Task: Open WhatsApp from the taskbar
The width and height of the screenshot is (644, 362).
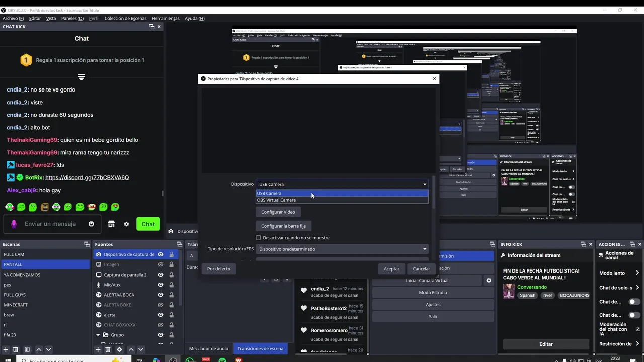Action: (x=190, y=359)
